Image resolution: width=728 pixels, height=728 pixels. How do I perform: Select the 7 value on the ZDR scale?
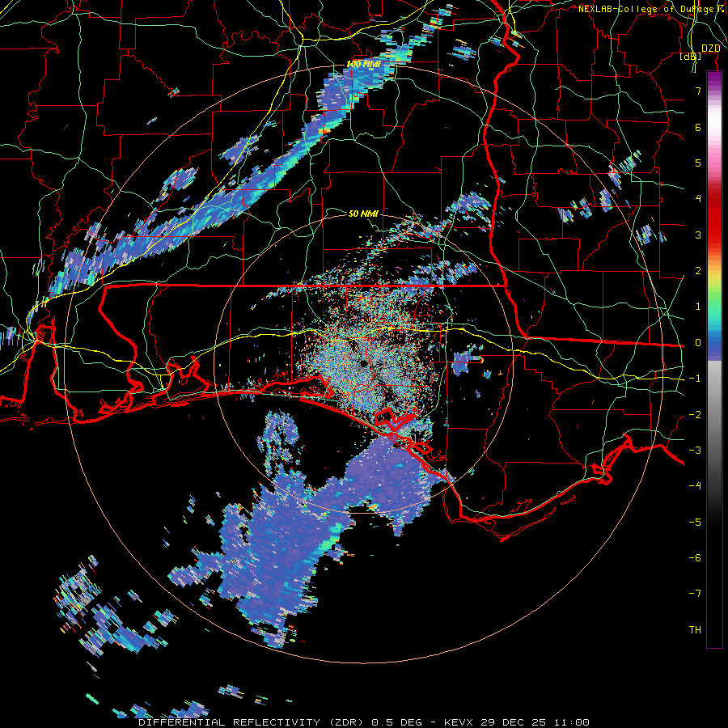(x=698, y=91)
